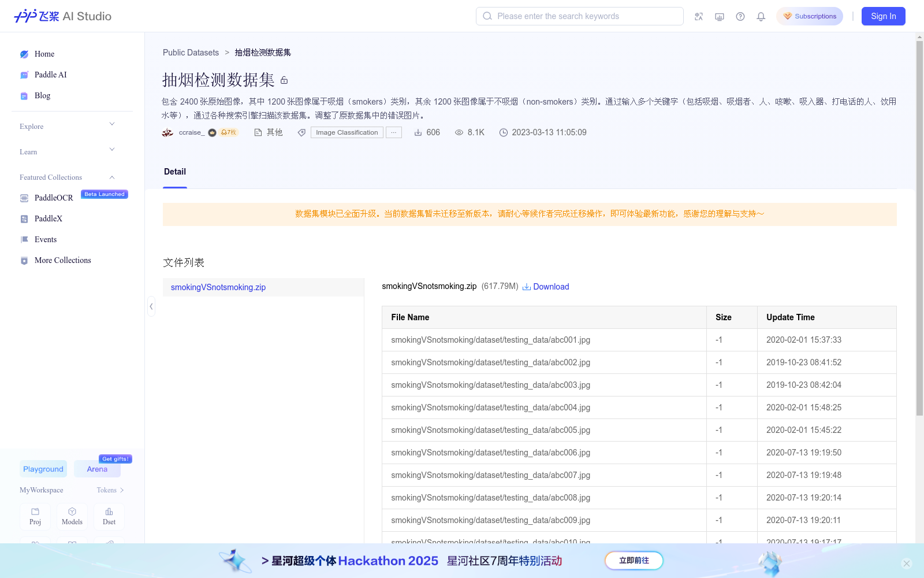The height and width of the screenshot is (578, 924).
Task: Click the abc001.jpg file row
Action: pyautogui.click(x=639, y=340)
